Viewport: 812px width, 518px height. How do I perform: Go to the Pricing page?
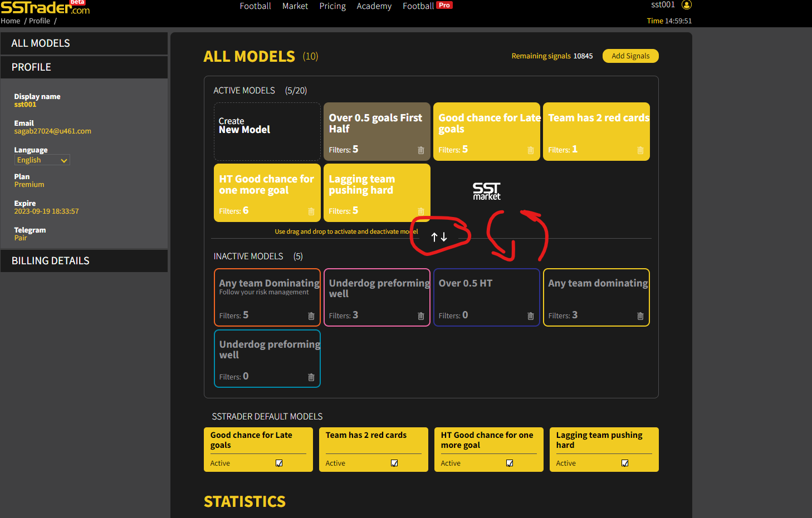coord(332,6)
